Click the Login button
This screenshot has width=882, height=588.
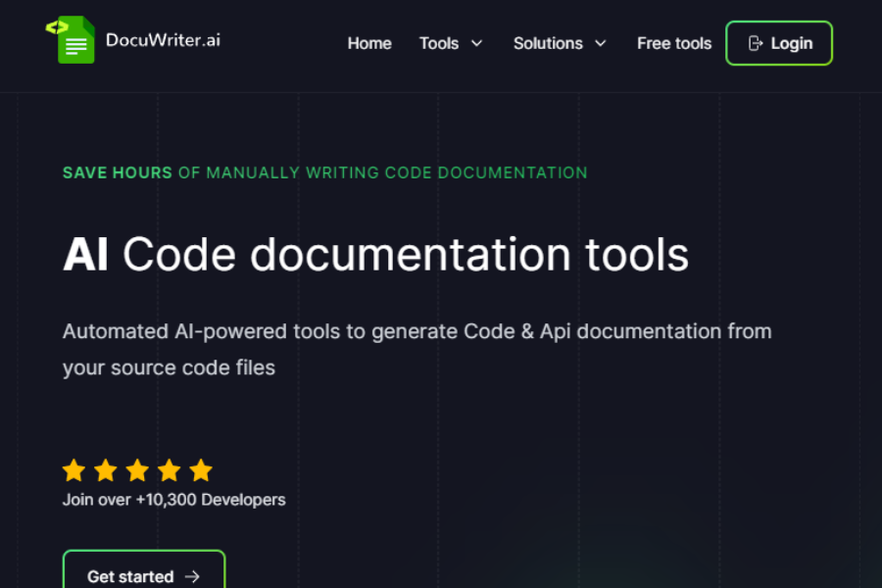point(779,43)
